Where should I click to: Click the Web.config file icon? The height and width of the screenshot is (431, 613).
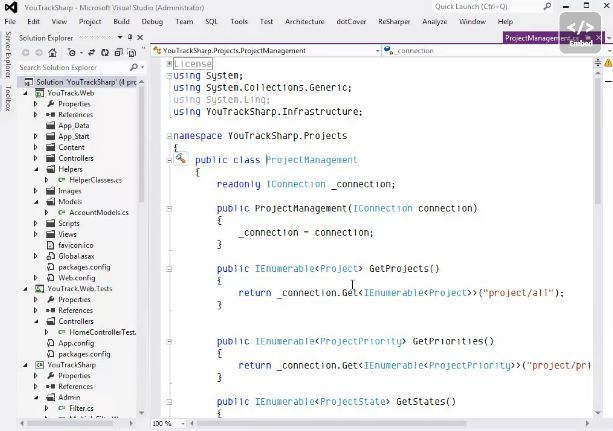pos(50,278)
